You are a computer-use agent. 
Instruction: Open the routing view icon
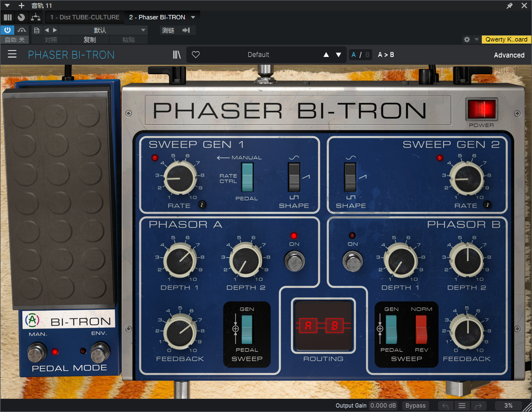pos(35,17)
